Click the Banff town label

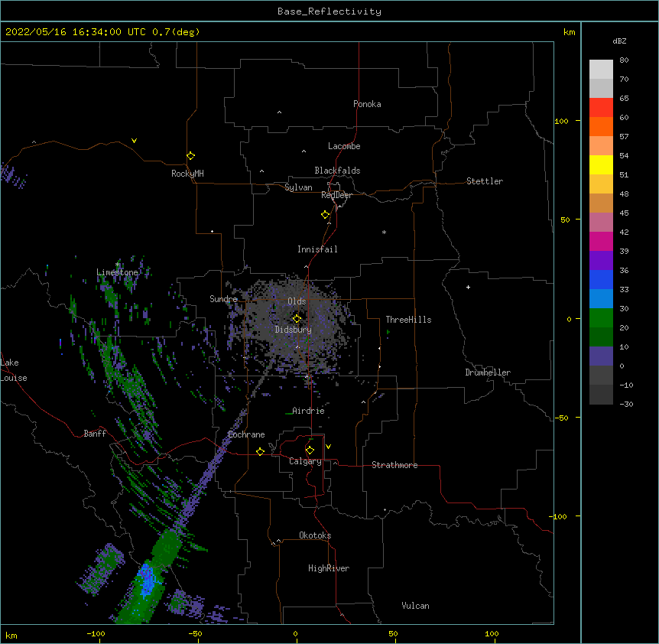[x=95, y=434]
